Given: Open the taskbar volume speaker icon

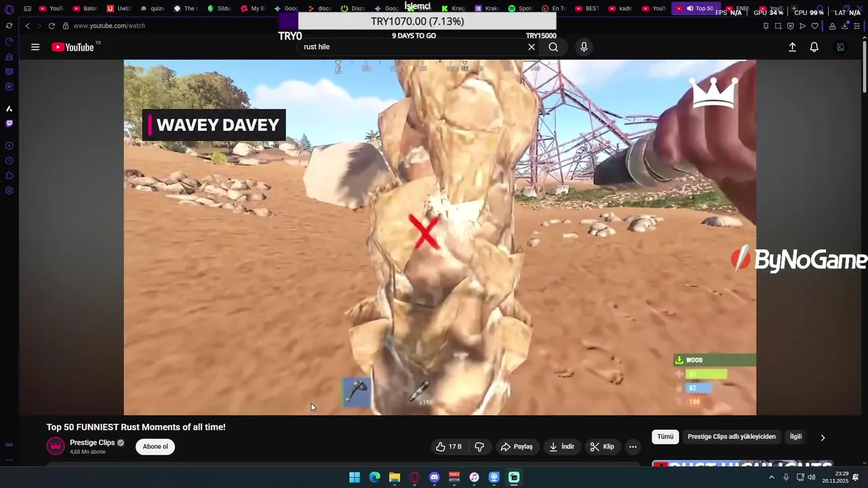Looking at the screenshot, I should [812, 477].
